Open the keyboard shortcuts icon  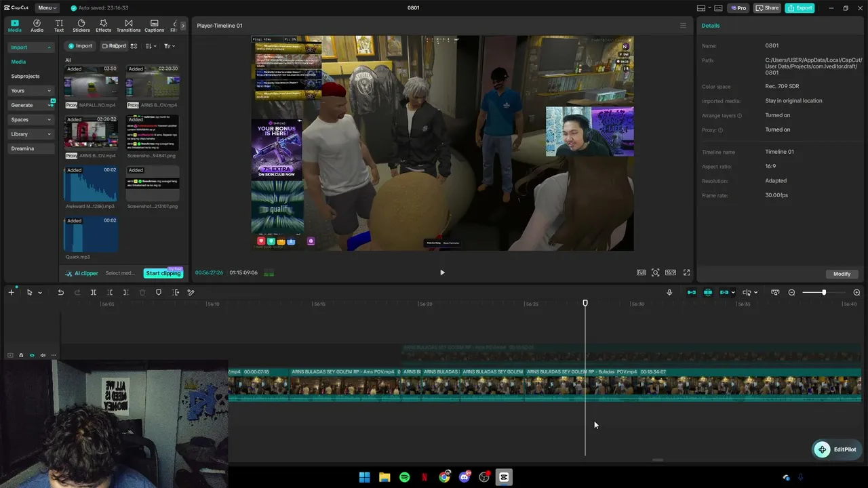click(x=719, y=8)
